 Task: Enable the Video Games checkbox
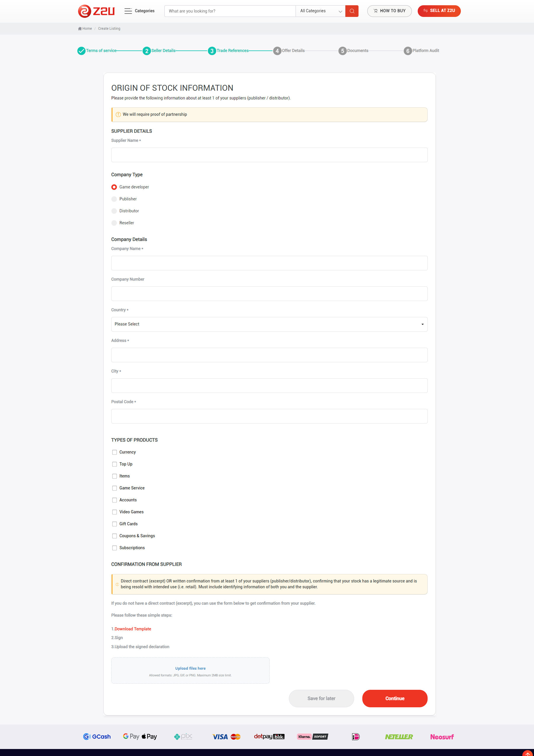click(115, 512)
